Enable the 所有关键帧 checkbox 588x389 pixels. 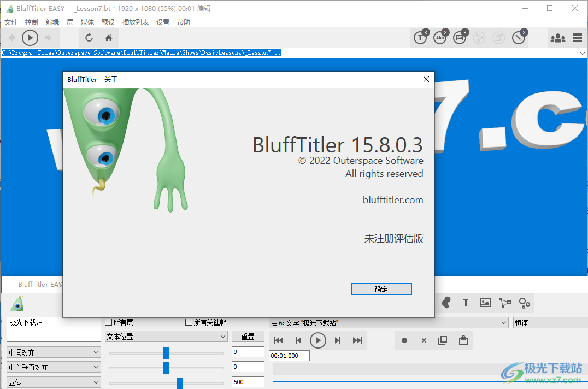pyautogui.click(x=189, y=322)
